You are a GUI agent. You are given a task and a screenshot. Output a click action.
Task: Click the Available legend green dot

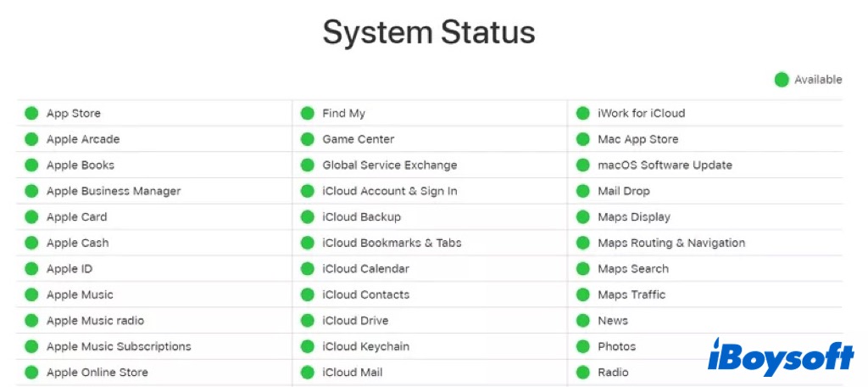pos(782,80)
